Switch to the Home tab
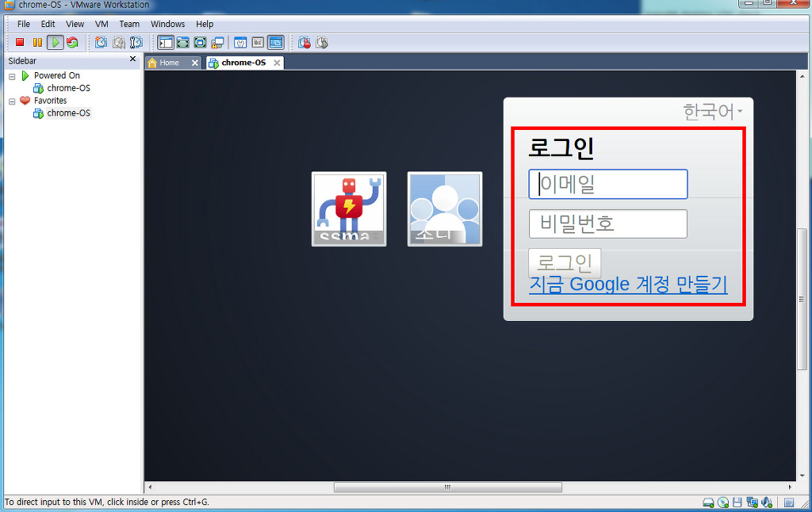The image size is (812, 512). 170,63
